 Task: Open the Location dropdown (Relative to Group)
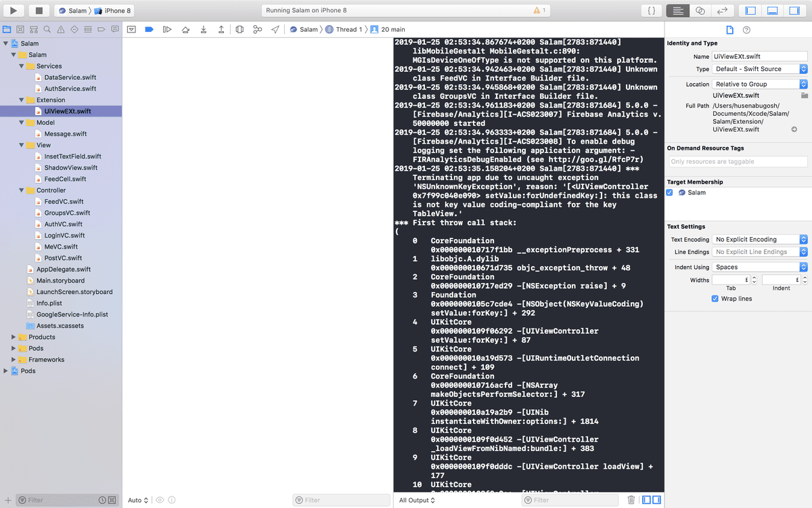pyautogui.click(x=760, y=84)
